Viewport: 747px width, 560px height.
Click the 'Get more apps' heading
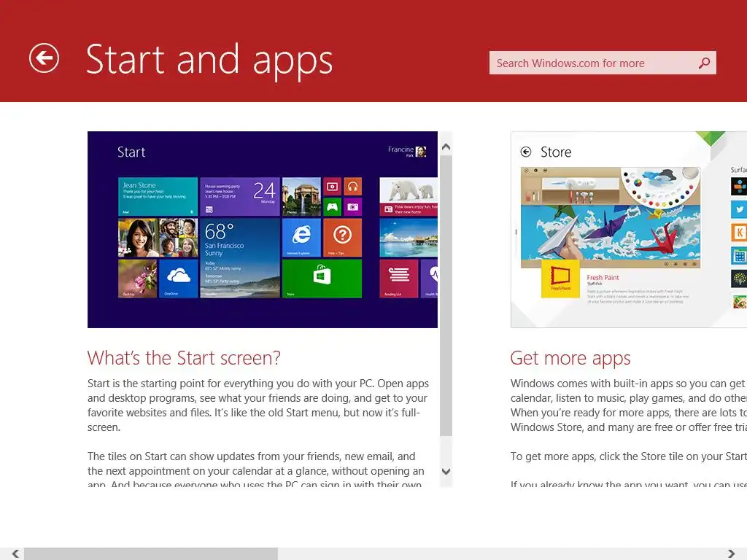click(570, 358)
